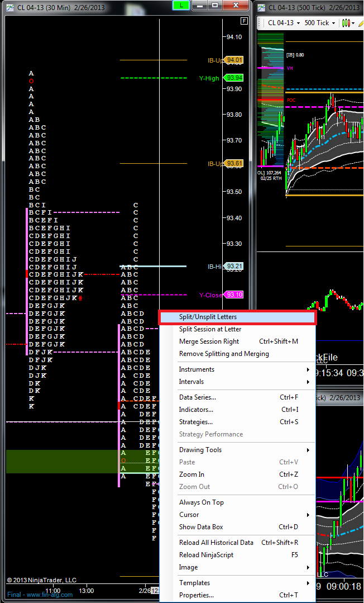
Task: Open Indicators dialog from menu
Action: pos(237,410)
